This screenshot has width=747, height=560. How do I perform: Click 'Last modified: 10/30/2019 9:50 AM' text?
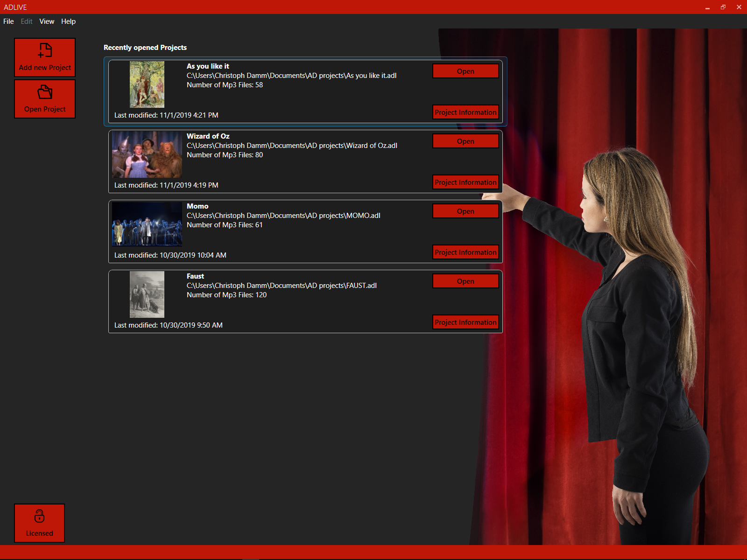pos(169,325)
